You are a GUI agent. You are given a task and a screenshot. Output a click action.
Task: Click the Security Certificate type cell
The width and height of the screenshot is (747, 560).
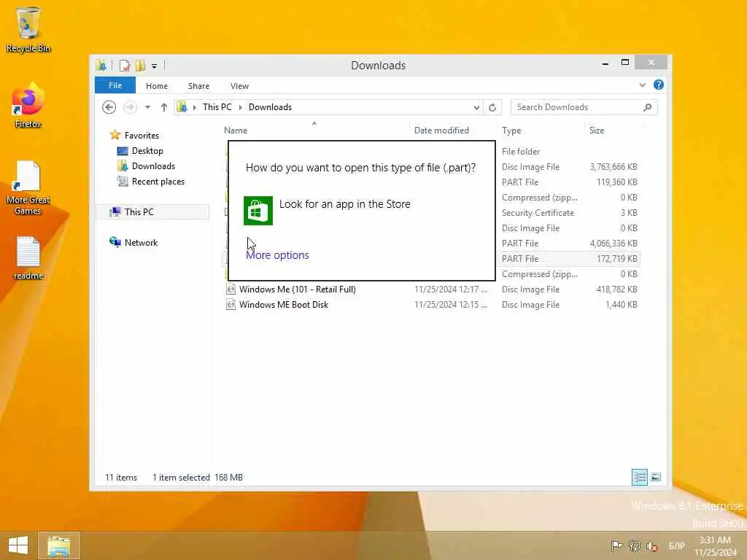click(538, 213)
